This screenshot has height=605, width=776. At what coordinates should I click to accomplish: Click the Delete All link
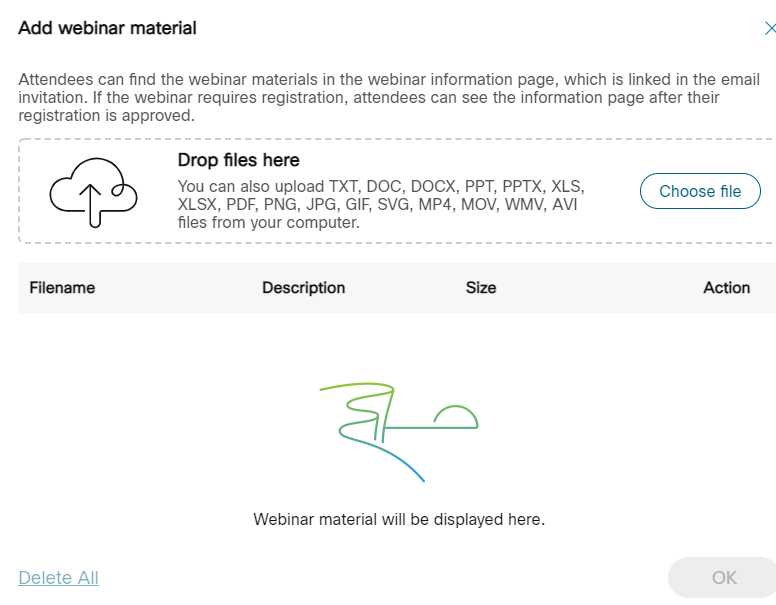coord(58,577)
